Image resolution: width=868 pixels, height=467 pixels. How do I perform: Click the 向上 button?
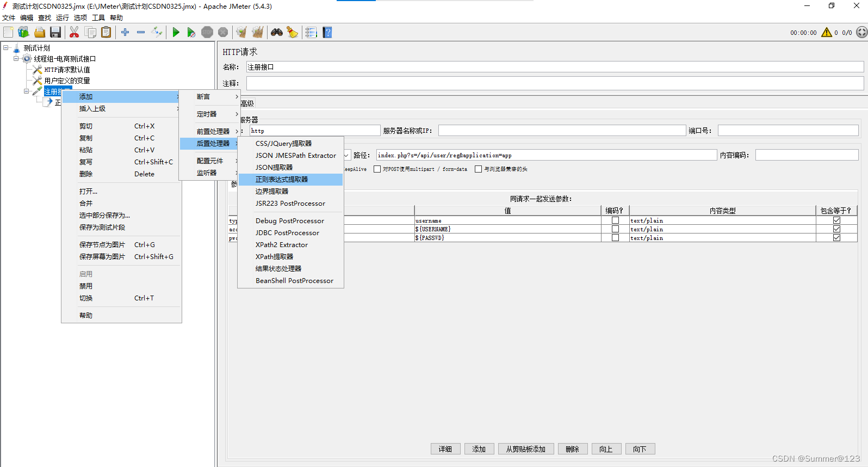606,449
